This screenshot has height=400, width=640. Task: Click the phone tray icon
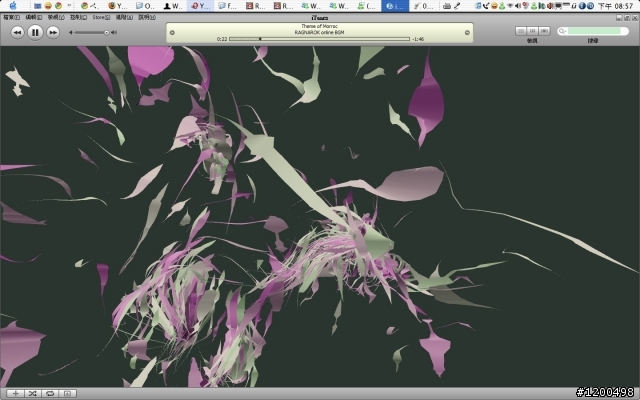(x=486, y=6)
